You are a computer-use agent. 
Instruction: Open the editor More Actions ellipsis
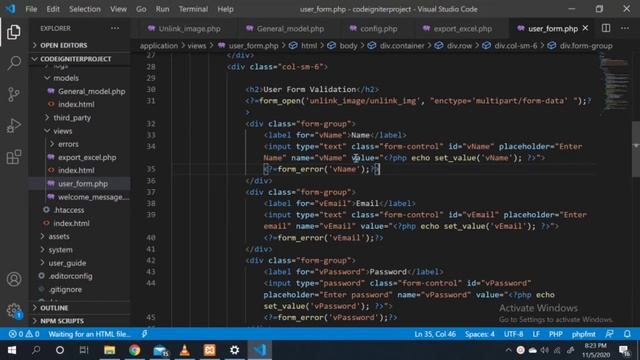click(625, 28)
